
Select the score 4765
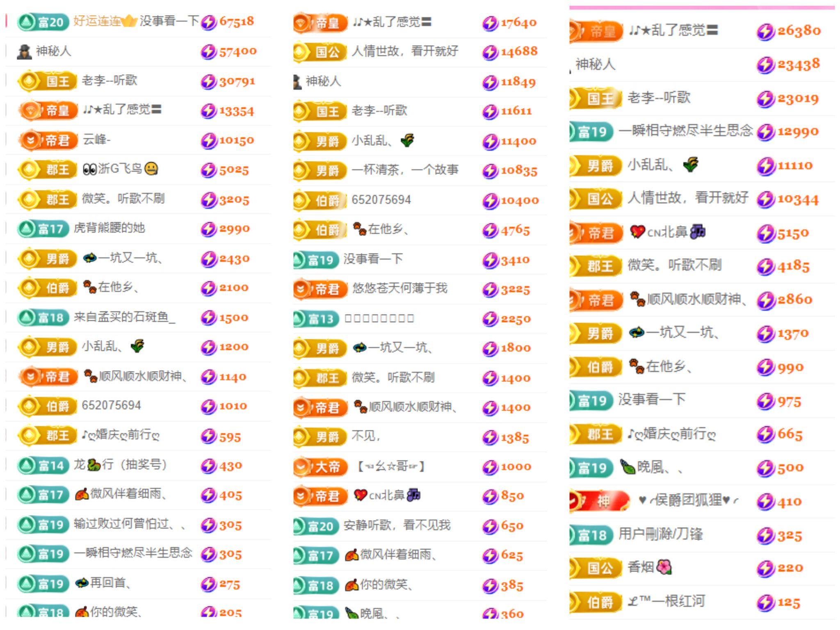(x=515, y=230)
